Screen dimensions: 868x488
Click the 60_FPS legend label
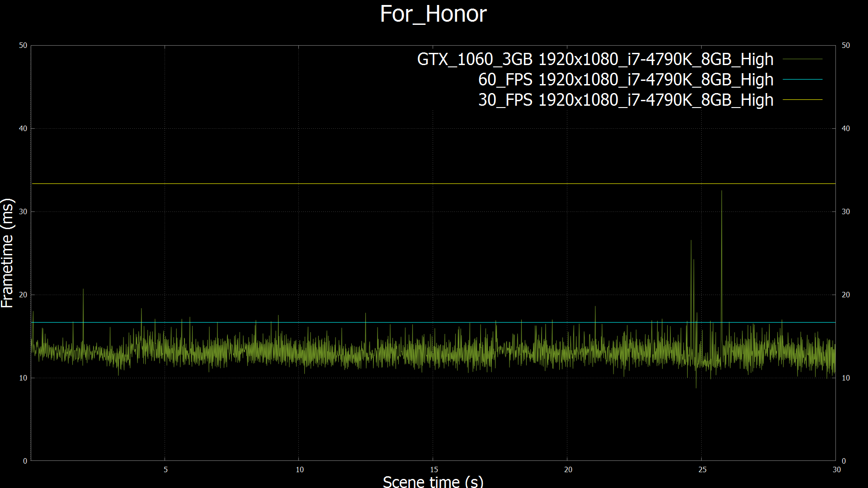pyautogui.click(x=626, y=80)
